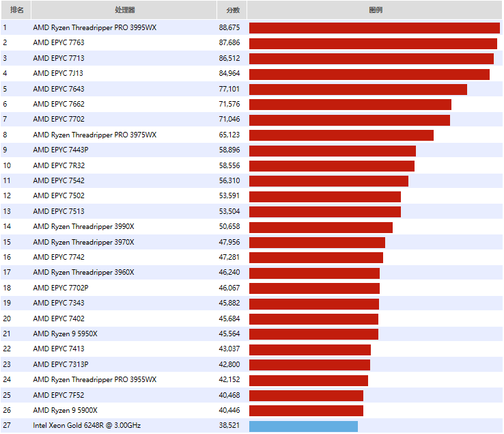Select rank number 24 cell

[x=7, y=379]
